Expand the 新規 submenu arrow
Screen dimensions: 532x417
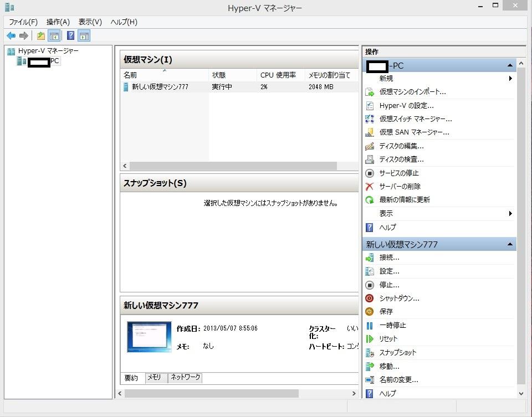click(x=510, y=79)
